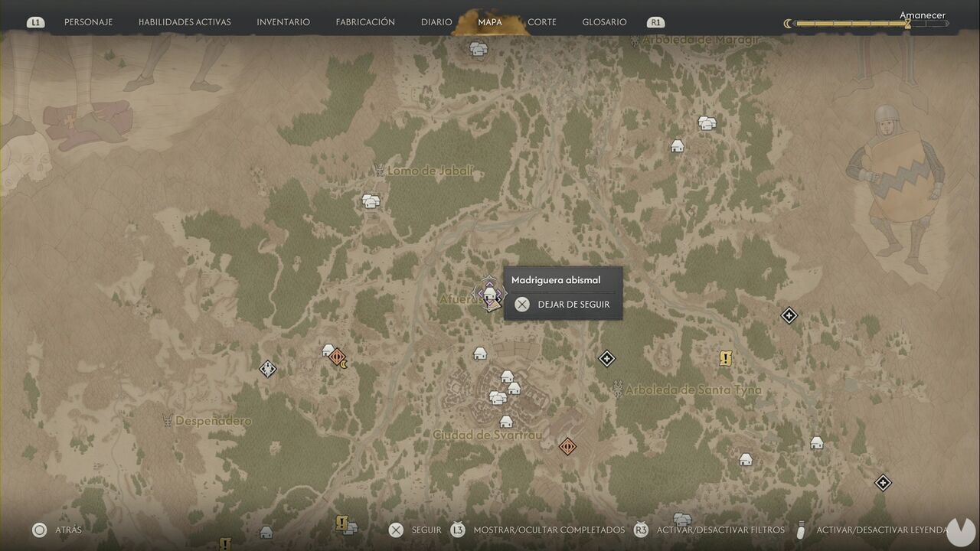Open the Diario tab
The width and height of the screenshot is (980, 551).
coord(436,22)
